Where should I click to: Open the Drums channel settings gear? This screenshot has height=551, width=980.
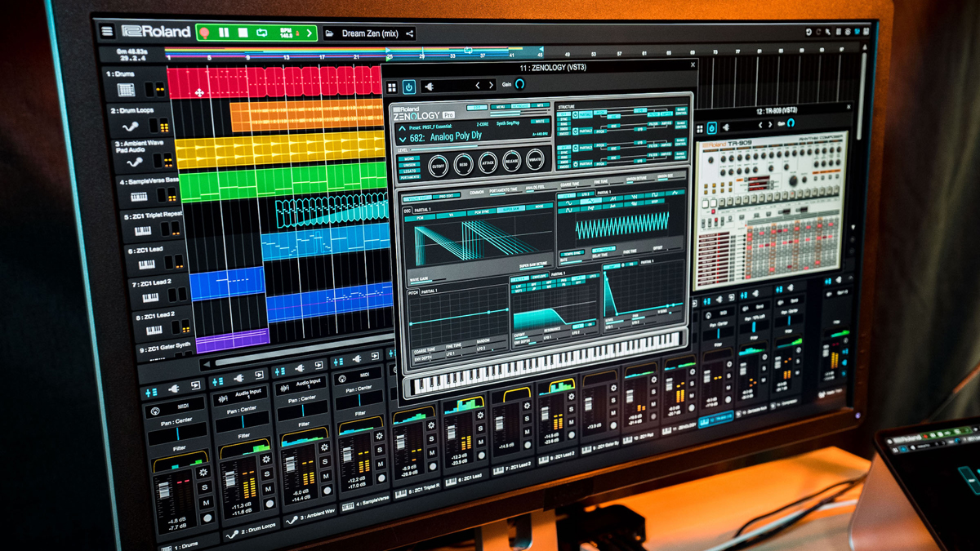coord(203,472)
